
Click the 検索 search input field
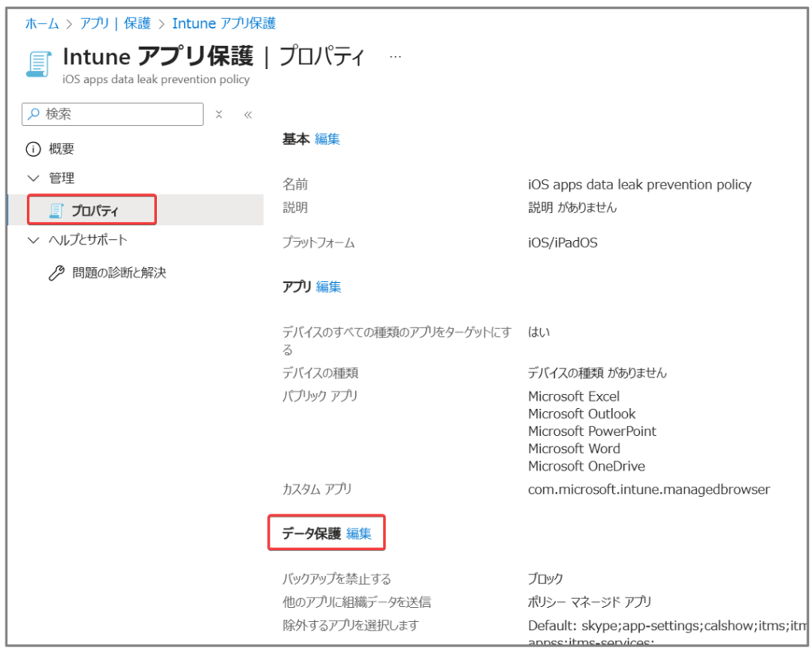point(113,114)
